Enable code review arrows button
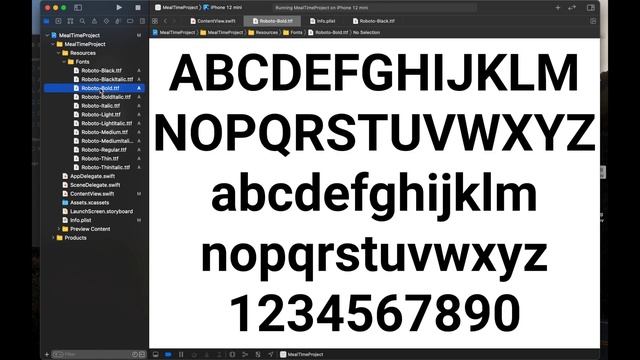 point(572,7)
